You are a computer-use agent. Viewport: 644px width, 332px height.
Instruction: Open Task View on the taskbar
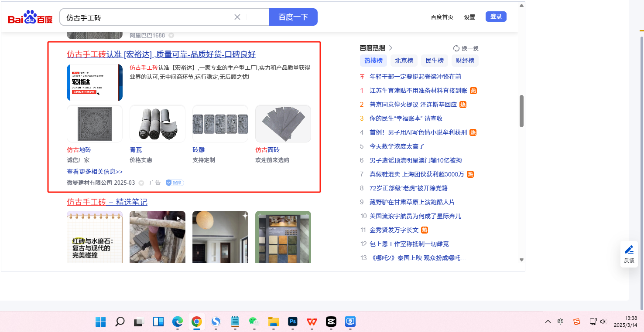139,322
